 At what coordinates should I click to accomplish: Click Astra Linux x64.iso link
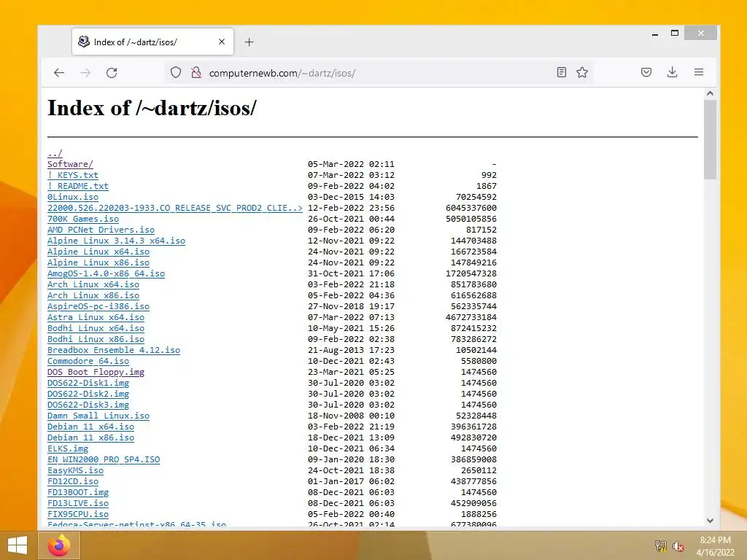[96, 318]
